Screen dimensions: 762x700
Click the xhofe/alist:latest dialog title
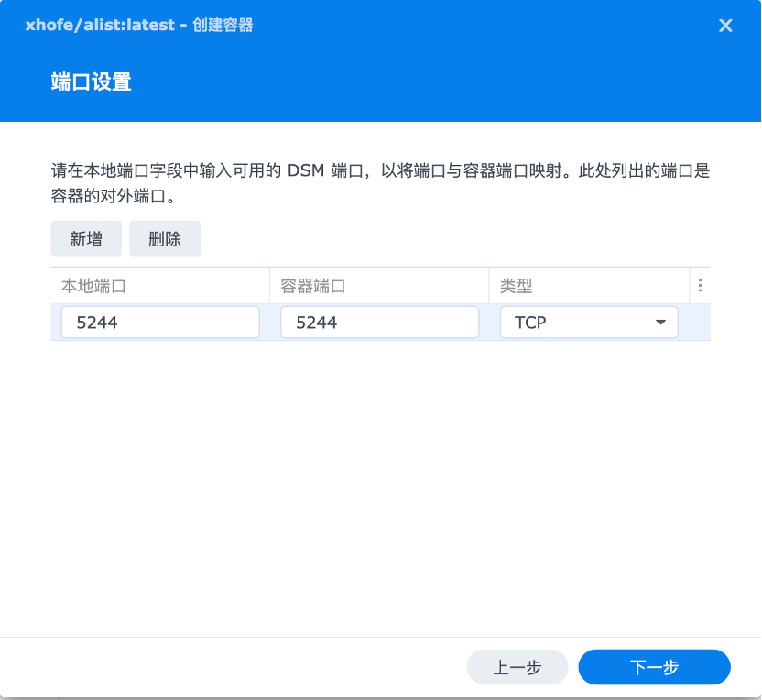click(139, 25)
